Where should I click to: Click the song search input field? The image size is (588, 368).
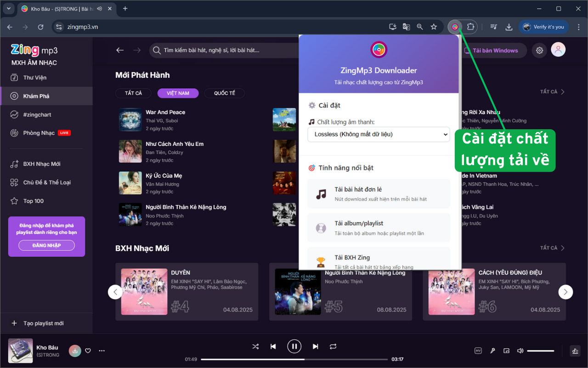225,50
